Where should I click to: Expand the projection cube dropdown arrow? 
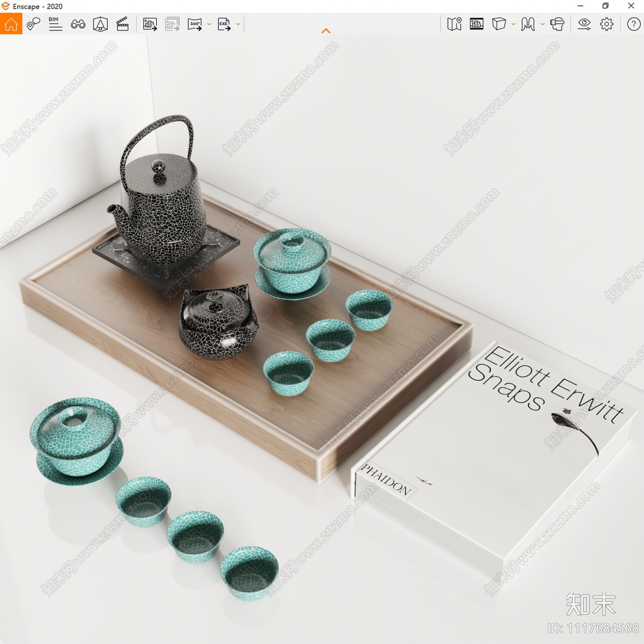pos(514,24)
